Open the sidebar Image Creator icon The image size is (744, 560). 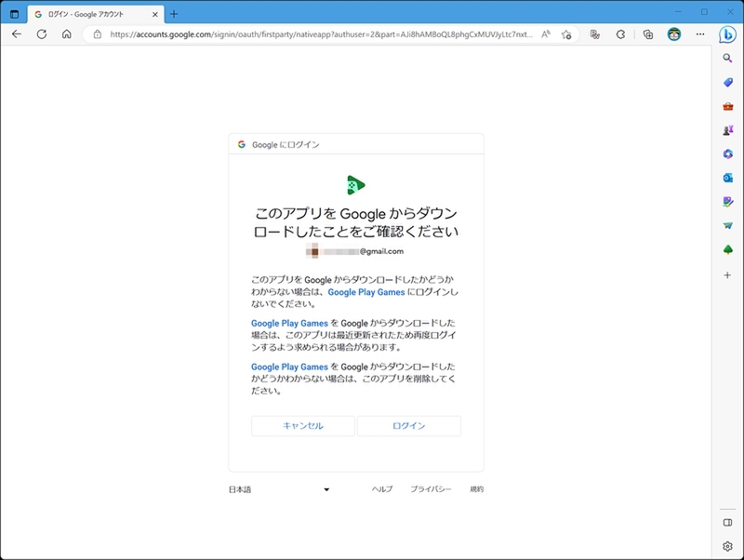[728, 202]
